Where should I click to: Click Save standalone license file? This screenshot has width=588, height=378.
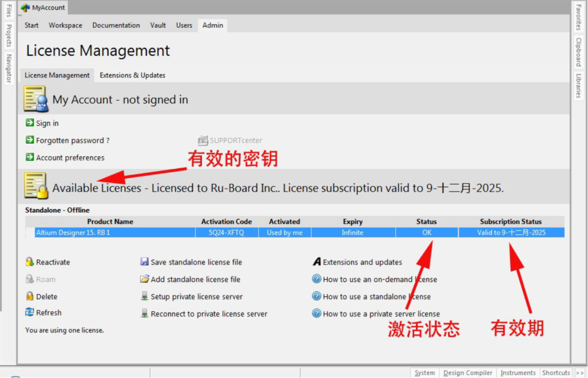196,262
